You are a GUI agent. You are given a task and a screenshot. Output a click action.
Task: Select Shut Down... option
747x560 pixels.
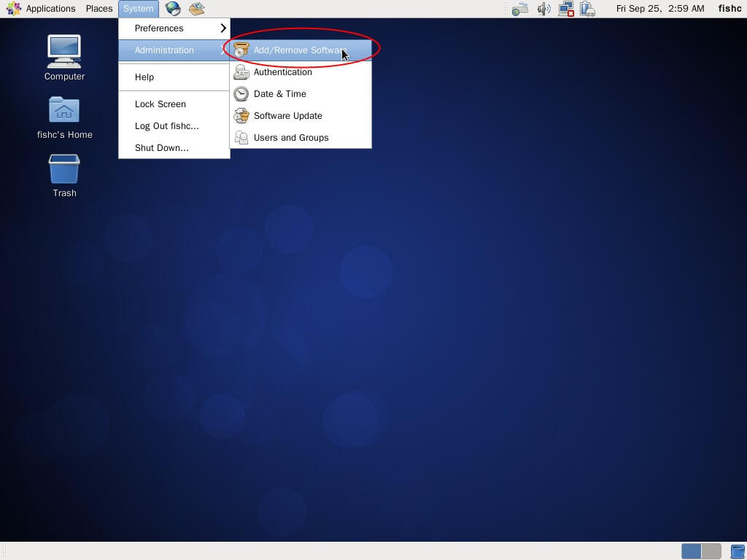pos(162,148)
